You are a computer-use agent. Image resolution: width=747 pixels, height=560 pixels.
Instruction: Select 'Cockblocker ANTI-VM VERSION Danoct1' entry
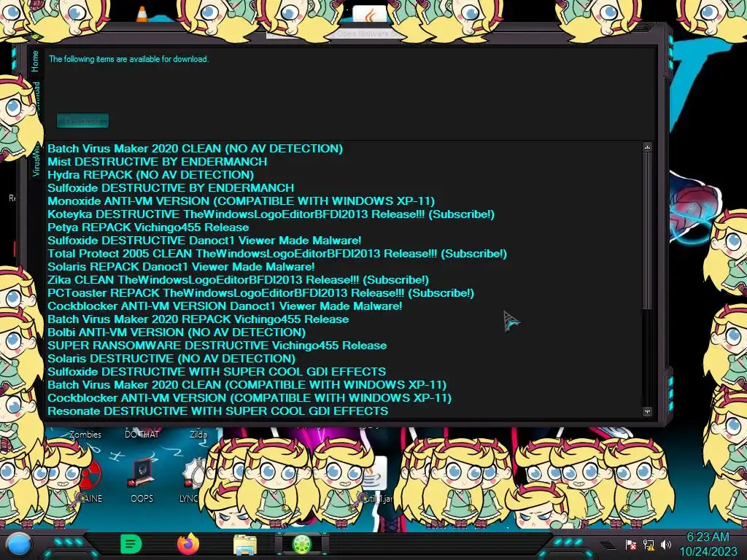pos(225,306)
